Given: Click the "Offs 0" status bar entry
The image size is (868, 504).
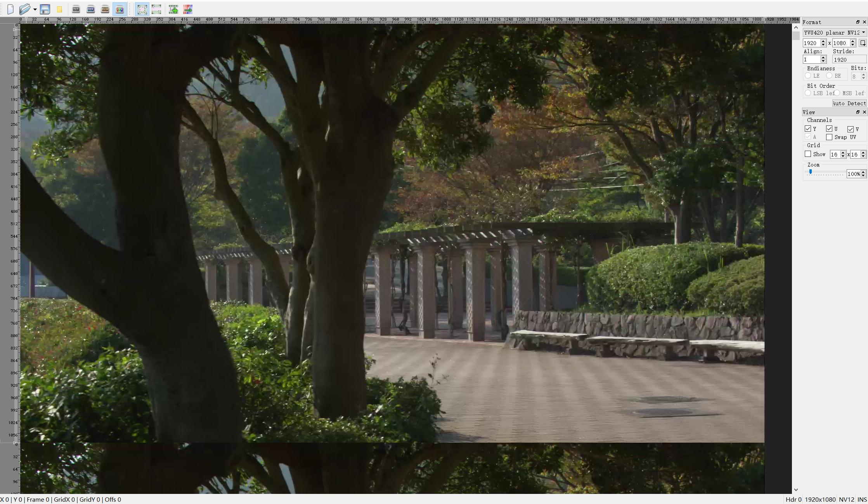Looking at the screenshot, I should pos(113,500).
